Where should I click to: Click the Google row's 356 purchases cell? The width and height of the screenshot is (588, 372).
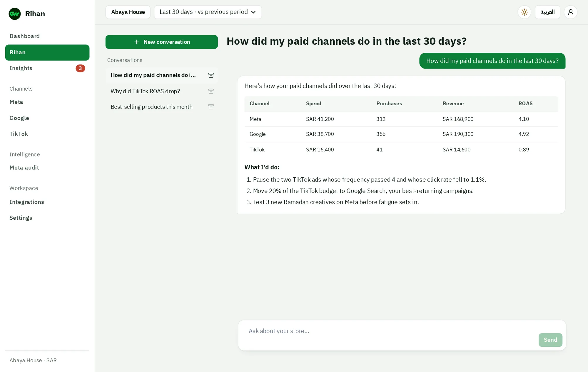tap(381, 134)
